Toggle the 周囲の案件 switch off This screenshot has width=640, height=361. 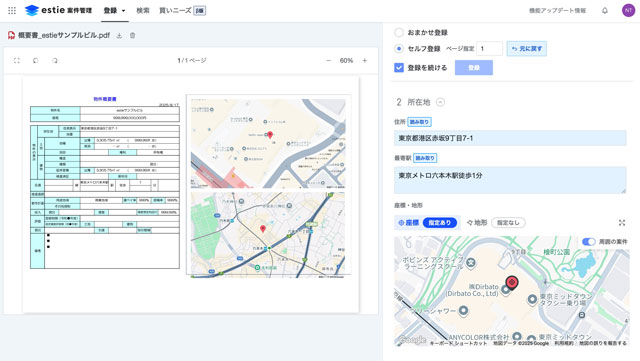(x=589, y=242)
